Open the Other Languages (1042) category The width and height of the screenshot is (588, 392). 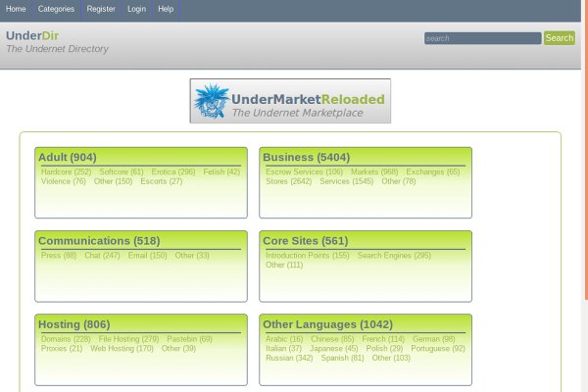[x=327, y=324]
